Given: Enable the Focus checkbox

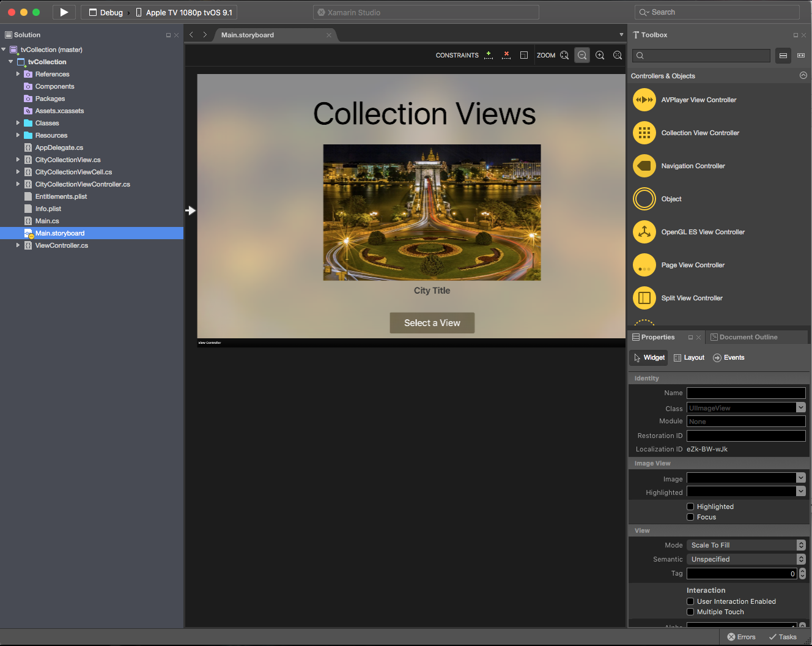Looking at the screenshot, I should pos(690,517).
